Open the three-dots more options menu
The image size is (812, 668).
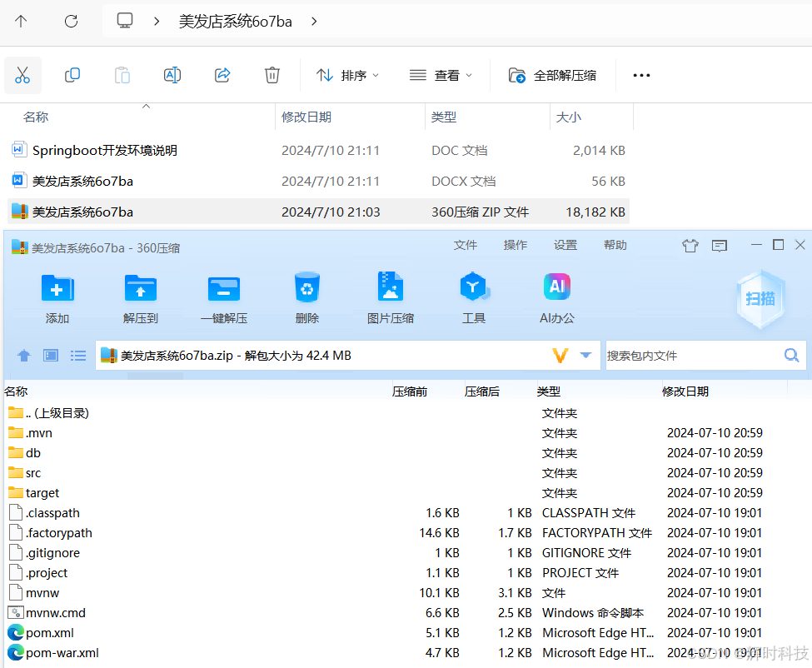tap(641, 76)
